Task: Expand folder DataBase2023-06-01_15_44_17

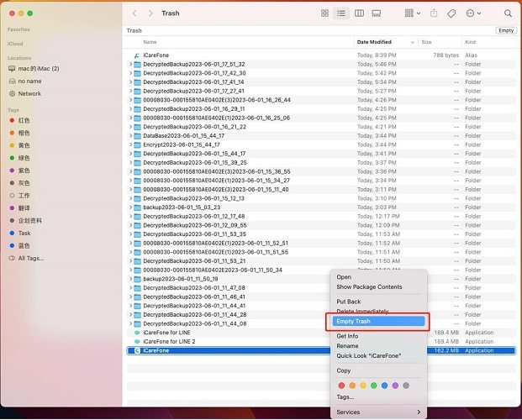Action: coord(130,136)
